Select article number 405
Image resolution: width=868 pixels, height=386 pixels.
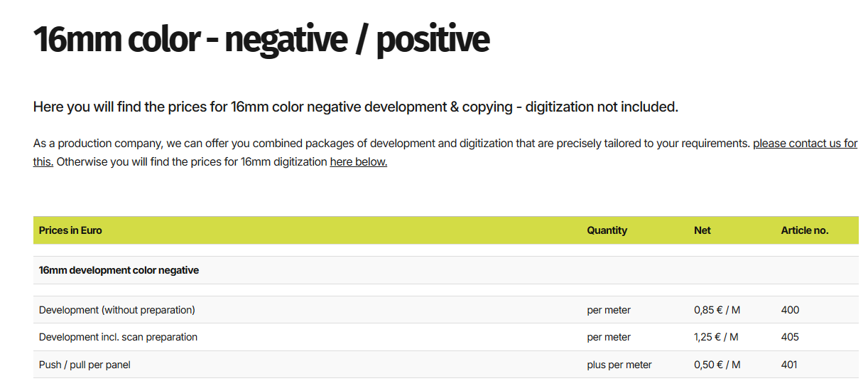coord(789,337)
